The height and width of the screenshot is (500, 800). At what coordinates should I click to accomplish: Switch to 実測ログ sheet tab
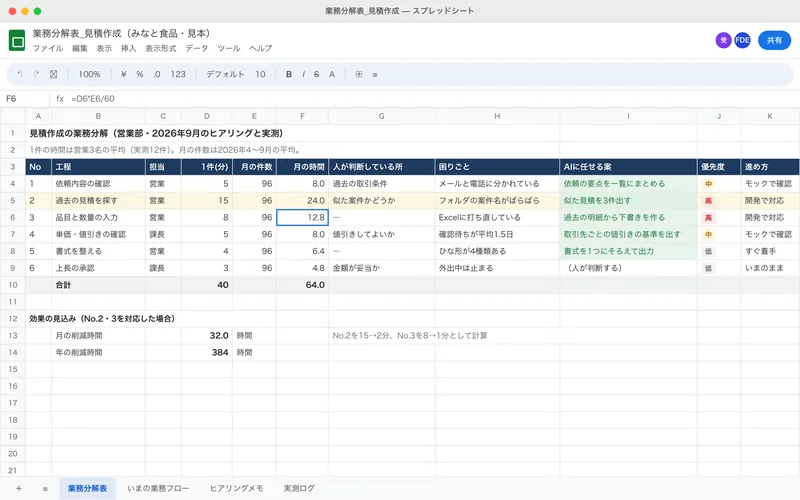click(299, 489)
